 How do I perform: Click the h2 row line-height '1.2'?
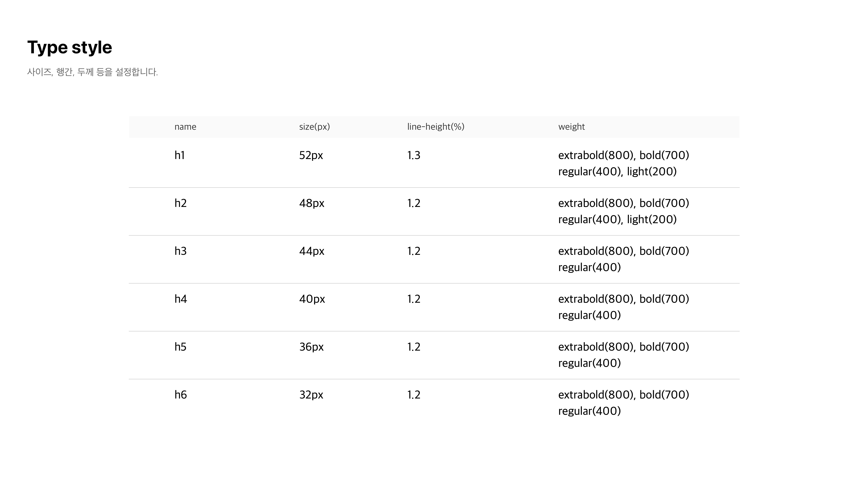click(414, 203)
